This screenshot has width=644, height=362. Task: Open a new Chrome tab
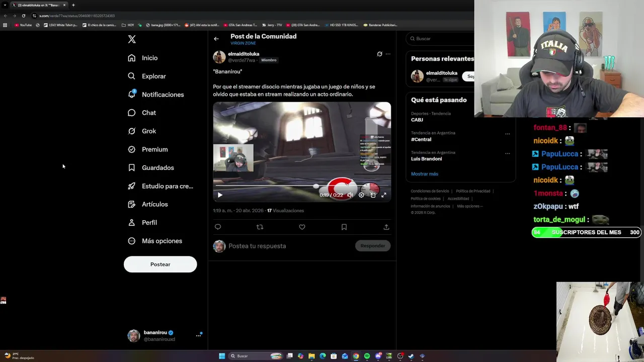pyautogui.click(x=73, y=5)
